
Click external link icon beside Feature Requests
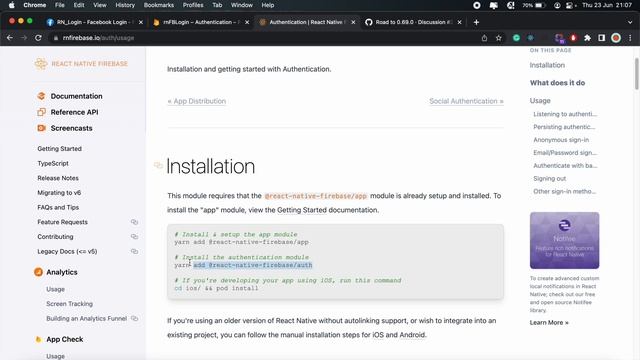pos(134,222)
